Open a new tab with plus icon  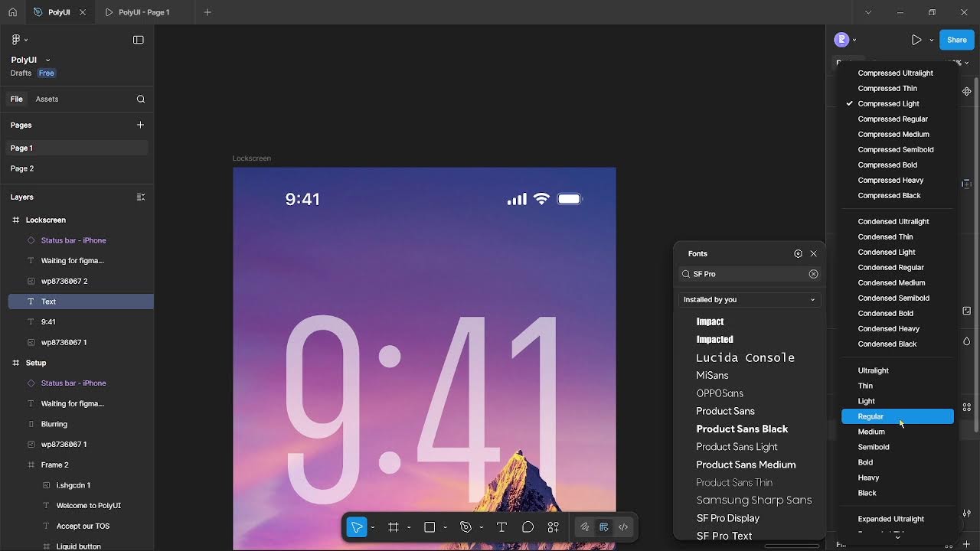point(207,12)
